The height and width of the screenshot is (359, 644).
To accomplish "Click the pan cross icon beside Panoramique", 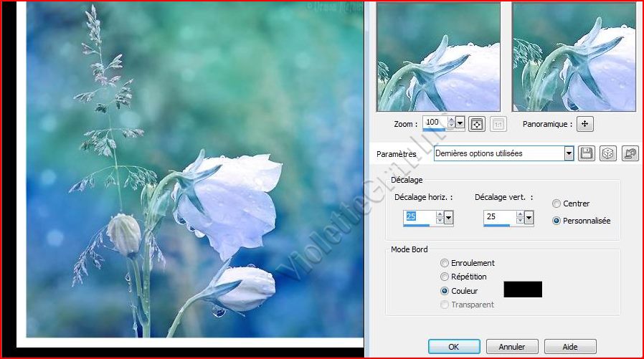I will [x=584, y=124].
